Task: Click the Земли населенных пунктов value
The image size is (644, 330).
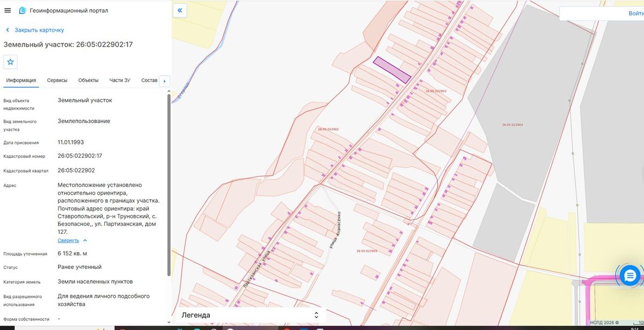Action: 96,282
